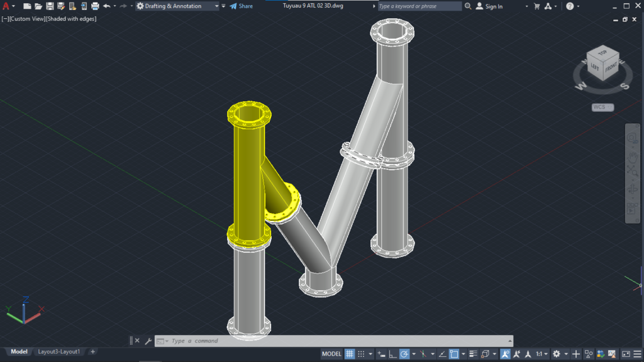Toggle Snap mode in status bar
The width and height of the screenshot is (644, 362).
pos(361,354)
